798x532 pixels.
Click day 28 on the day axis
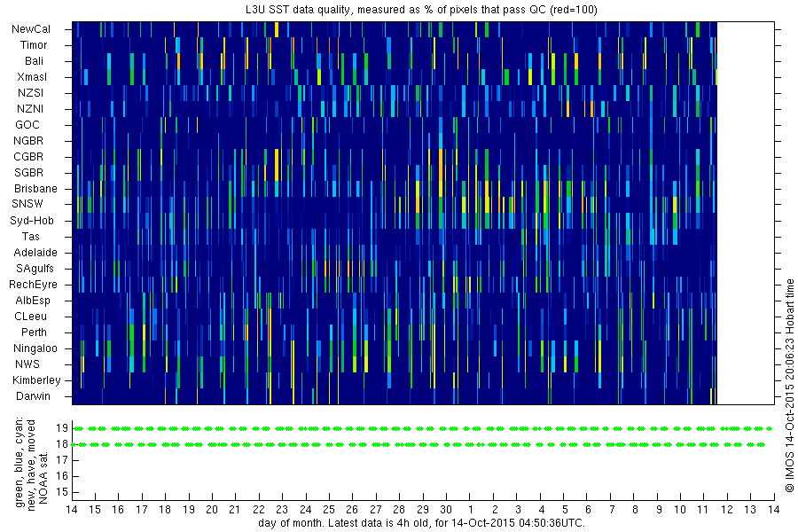pos(399,510)
